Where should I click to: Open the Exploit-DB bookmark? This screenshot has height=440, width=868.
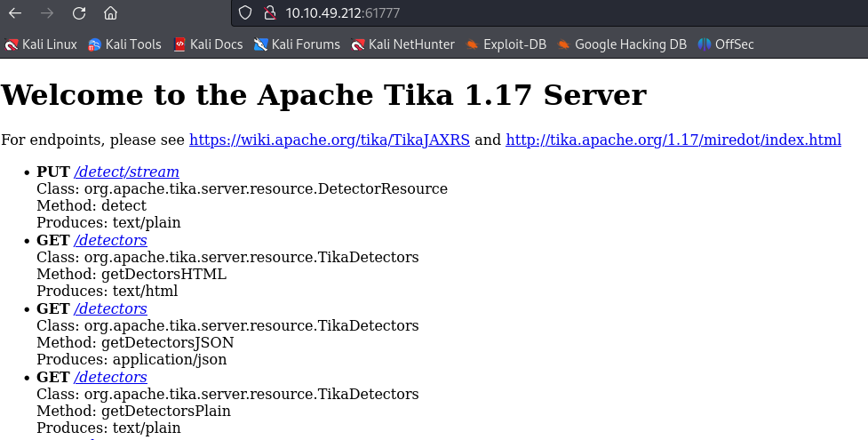[x=506, y=44]
